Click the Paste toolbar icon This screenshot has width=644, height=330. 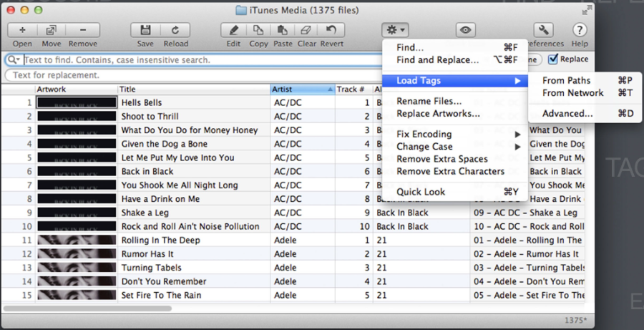point(283,30)
